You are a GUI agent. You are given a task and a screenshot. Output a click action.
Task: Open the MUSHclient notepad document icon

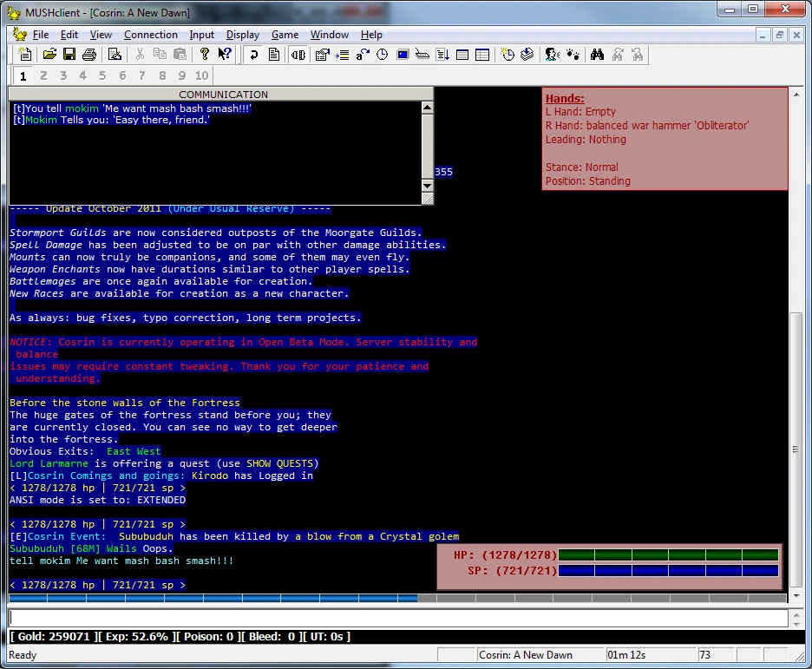pos(275,54)
